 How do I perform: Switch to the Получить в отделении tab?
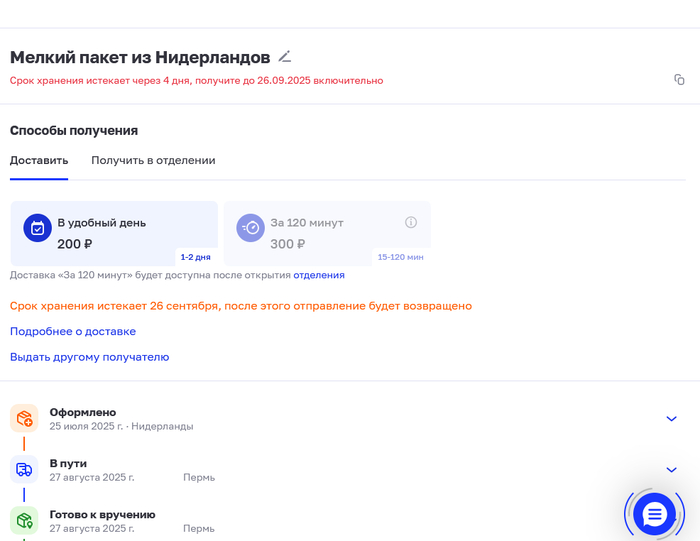(153, 160)
